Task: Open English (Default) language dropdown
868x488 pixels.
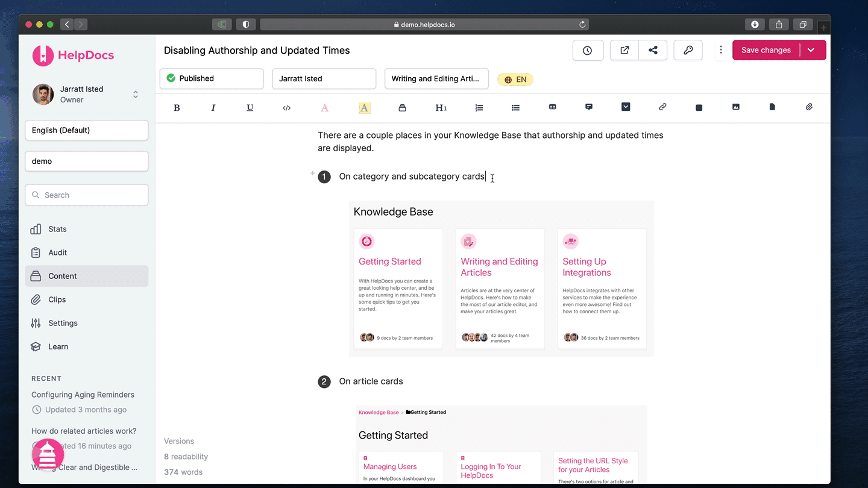Action: click(87, 130)
